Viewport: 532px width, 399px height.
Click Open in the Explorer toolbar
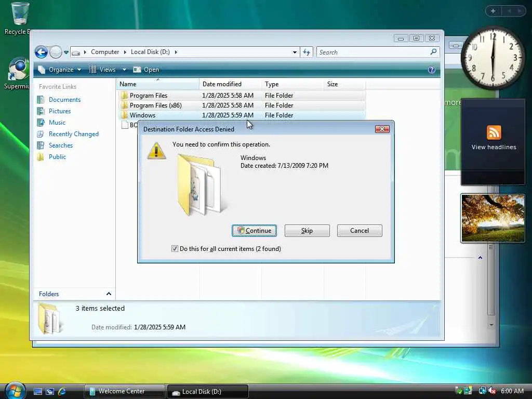[146, 70]
